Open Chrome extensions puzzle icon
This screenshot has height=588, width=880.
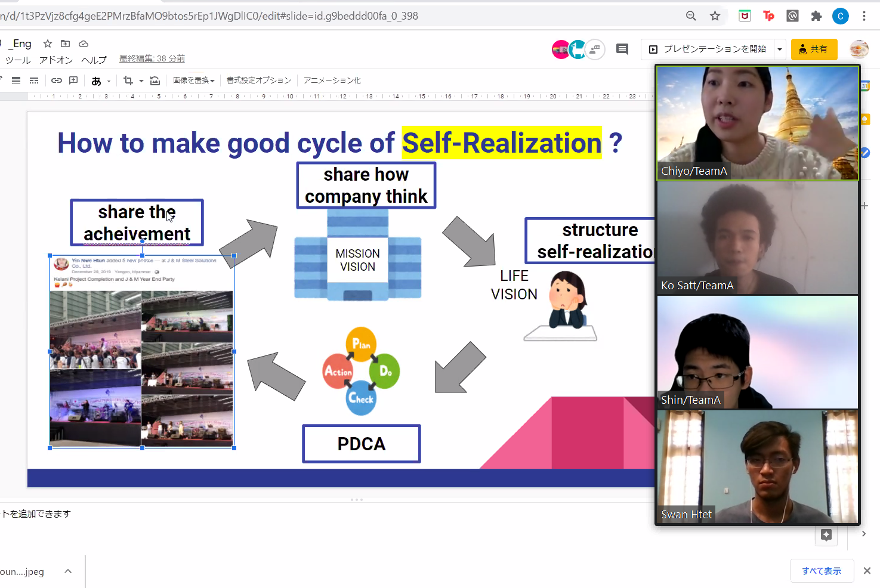[816, 16]
